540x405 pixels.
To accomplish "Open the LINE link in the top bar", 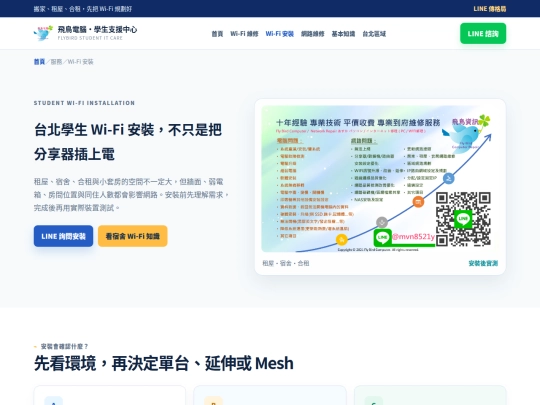I will (x=489, y=9).
